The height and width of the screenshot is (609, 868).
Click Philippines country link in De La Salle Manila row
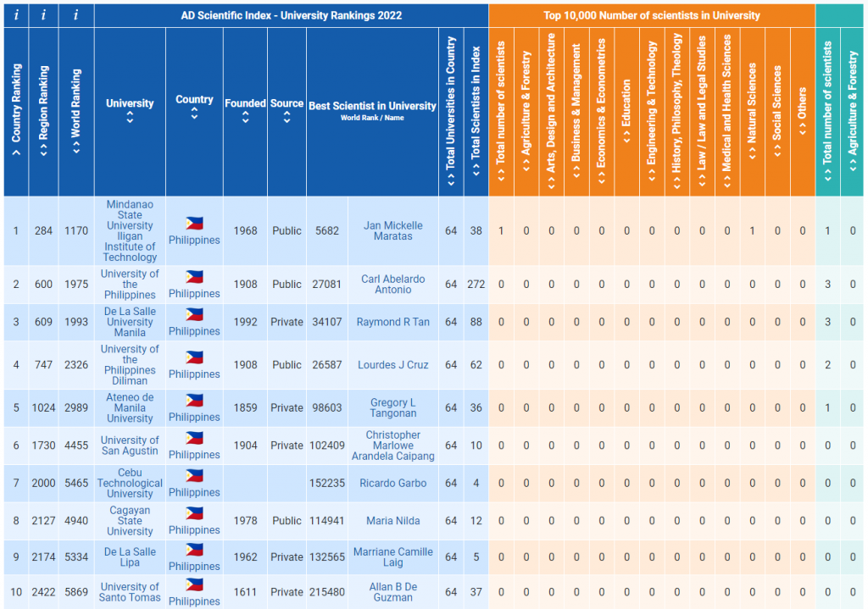194,331
